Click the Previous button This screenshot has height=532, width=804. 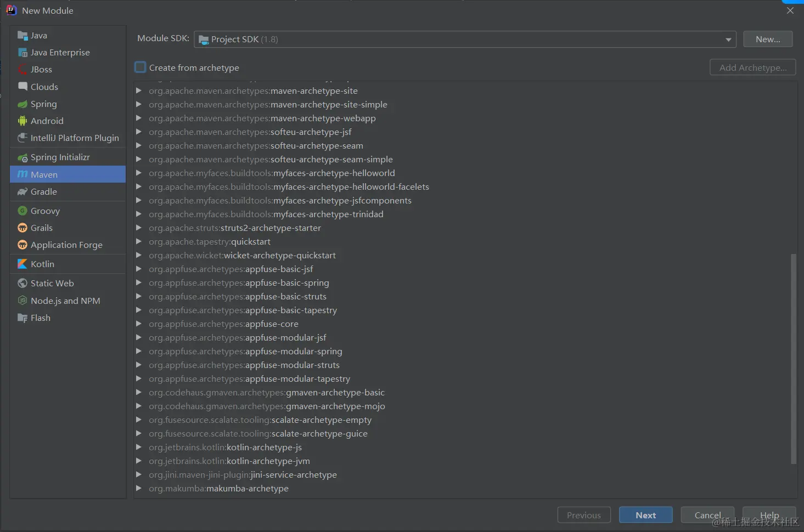[584, 515]
